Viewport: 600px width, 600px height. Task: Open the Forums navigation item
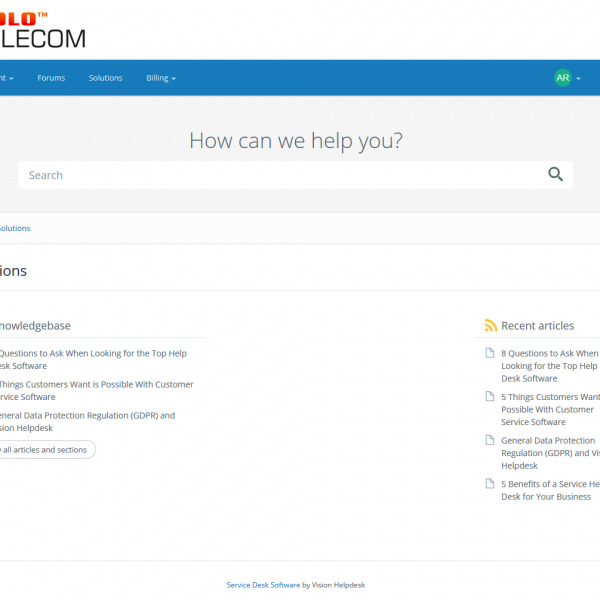pos(51,78)
